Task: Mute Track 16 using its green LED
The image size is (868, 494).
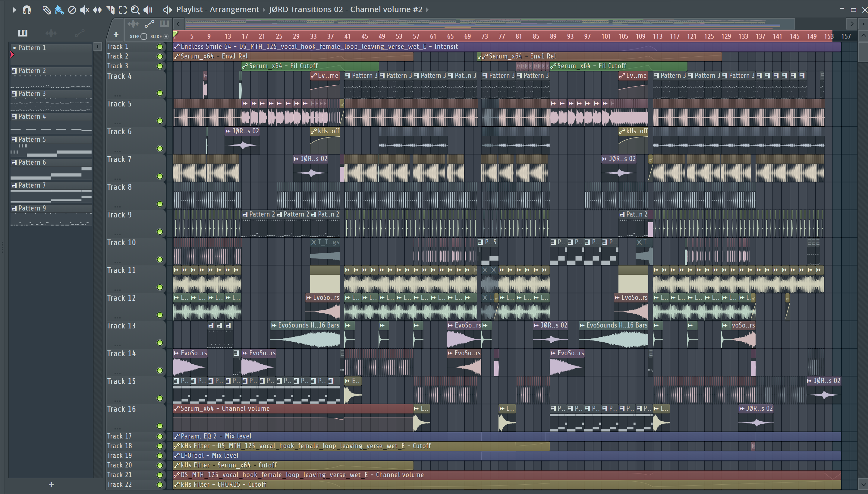Action: coord(160,426)
